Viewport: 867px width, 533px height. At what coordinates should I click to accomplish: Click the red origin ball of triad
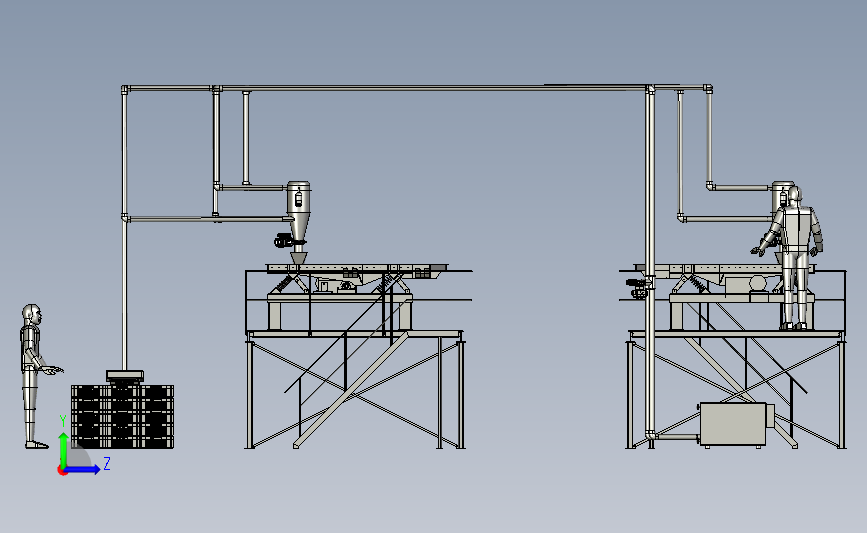coord(62,471)
